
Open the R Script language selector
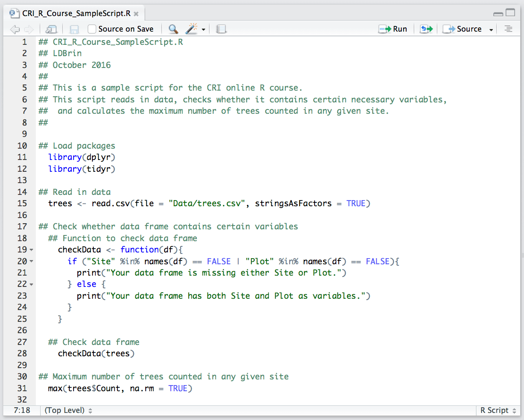click(495, 410)
